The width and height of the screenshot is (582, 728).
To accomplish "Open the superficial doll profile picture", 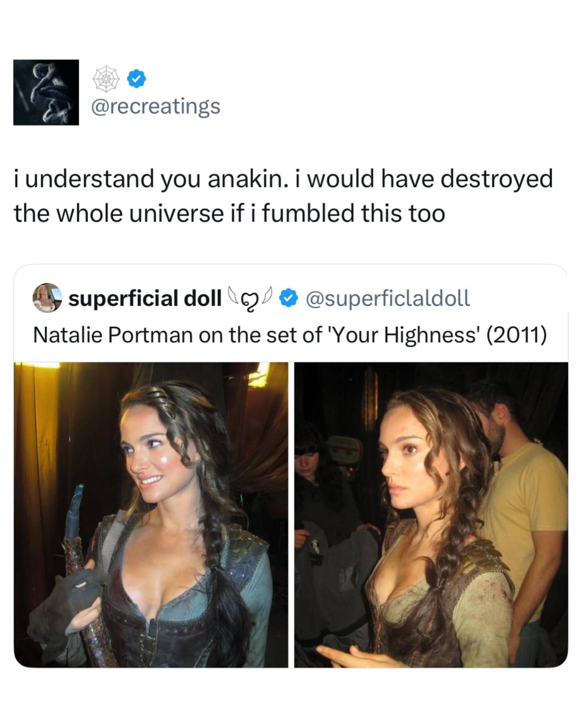I will point(47,298).
